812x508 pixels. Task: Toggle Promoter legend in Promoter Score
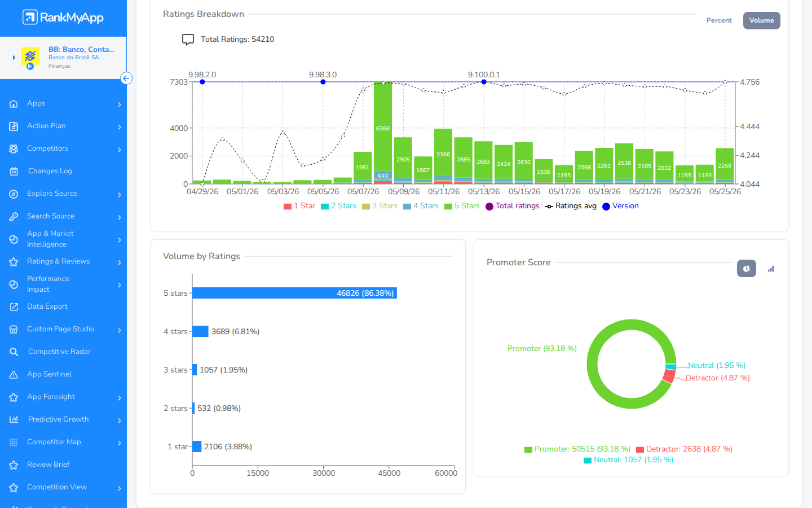(577, 449)
